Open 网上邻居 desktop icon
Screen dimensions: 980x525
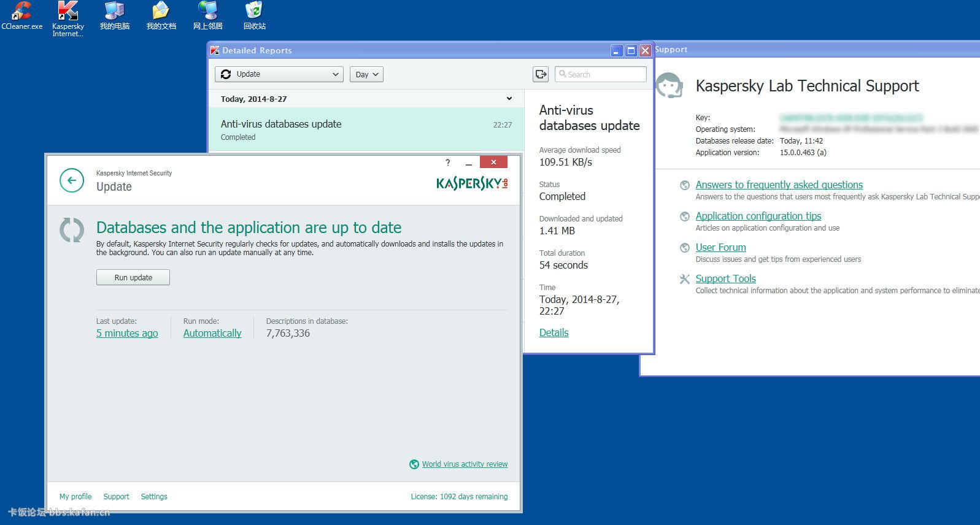[208, 15]
